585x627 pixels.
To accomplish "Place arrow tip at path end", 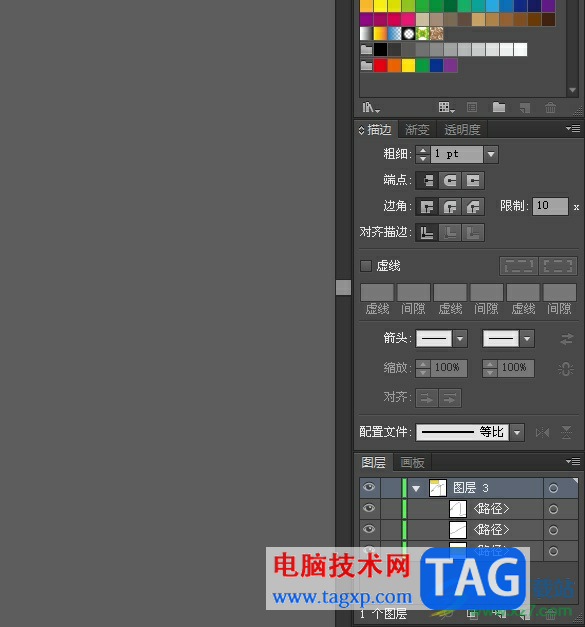I will 450,398.
